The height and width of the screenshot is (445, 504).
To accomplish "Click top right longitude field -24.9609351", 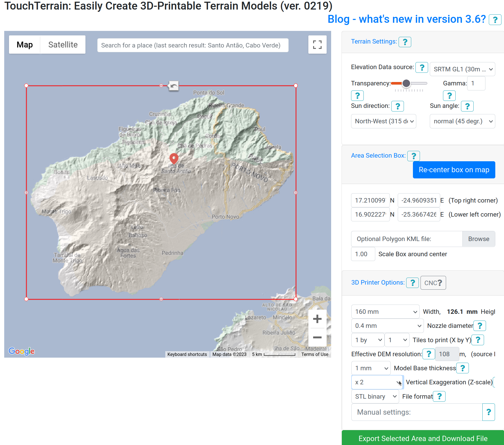I will click(419, 200).
